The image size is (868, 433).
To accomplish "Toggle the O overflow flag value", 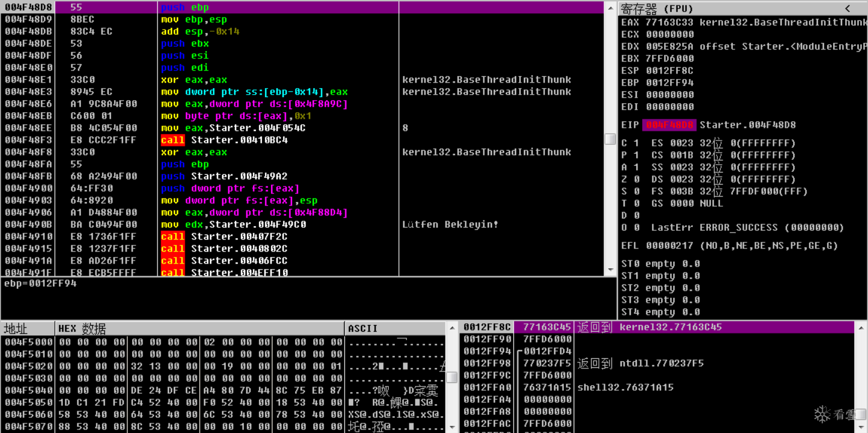I will (637, 227).
